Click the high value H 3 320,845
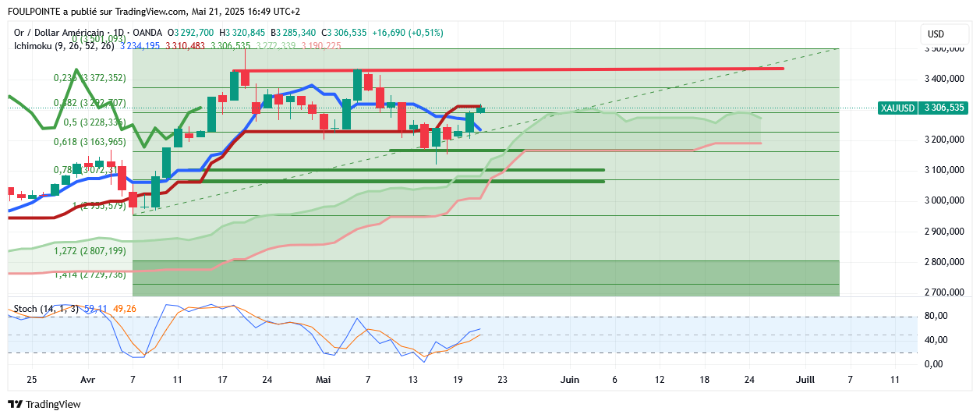The image size is (980, 418). click(x=244, y=33)
